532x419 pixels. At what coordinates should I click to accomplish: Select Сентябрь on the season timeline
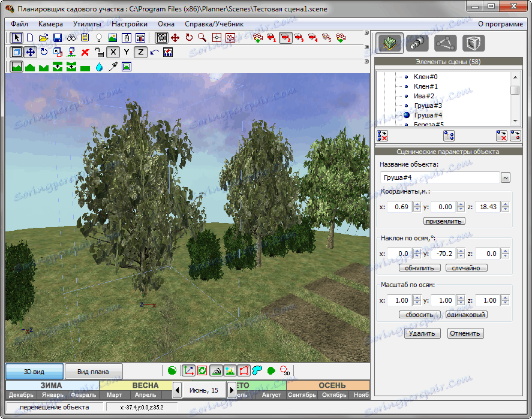click(x=302, y=395)
